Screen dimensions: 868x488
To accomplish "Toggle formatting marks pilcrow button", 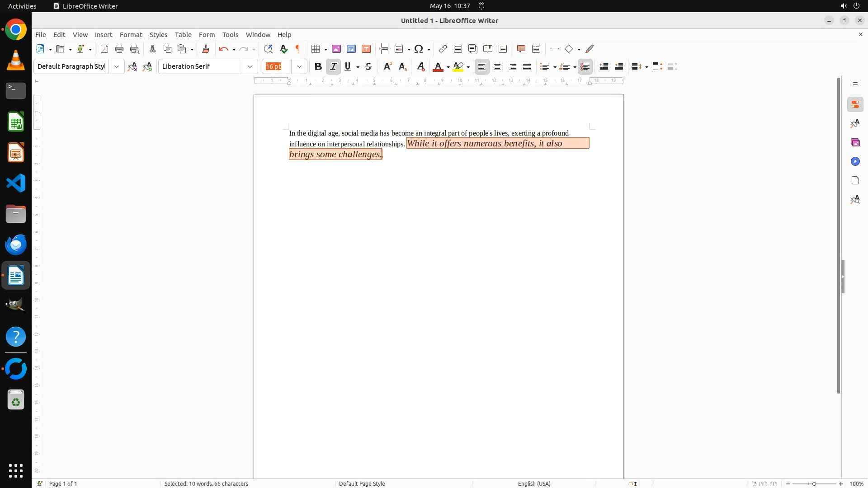I will pos(298,49).
